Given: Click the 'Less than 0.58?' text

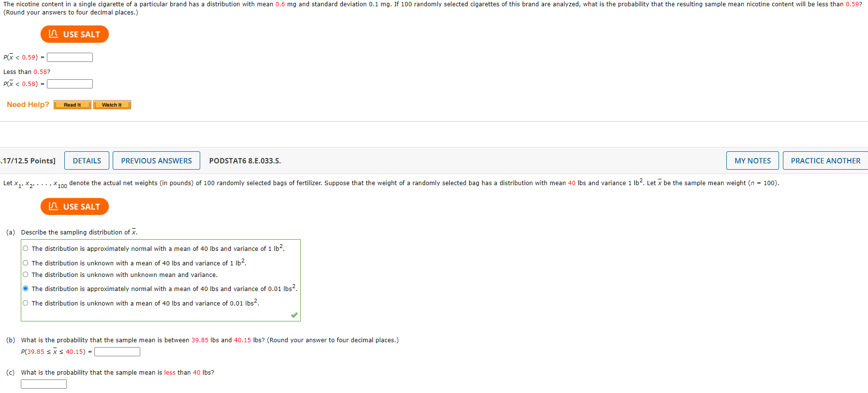Looking at the screenshot, I should tap(27, 72).
